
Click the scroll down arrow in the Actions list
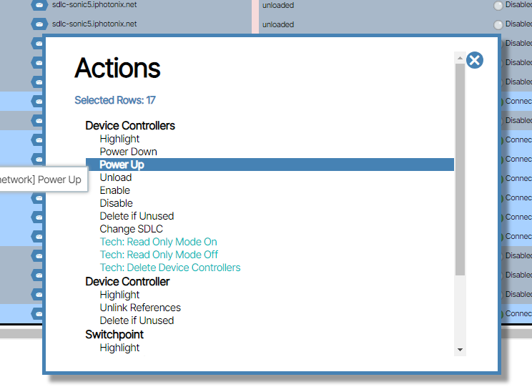coord(460,350)
